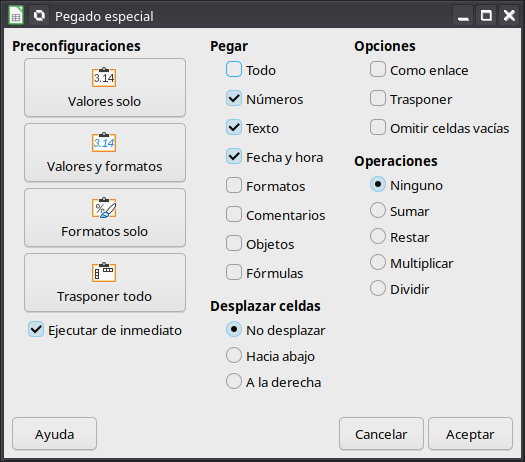Image resolution: width=525 pixels, height=462 pixels.
Task: Click the LibreOffice Calc titlebar icon
Action: point(16,15)
